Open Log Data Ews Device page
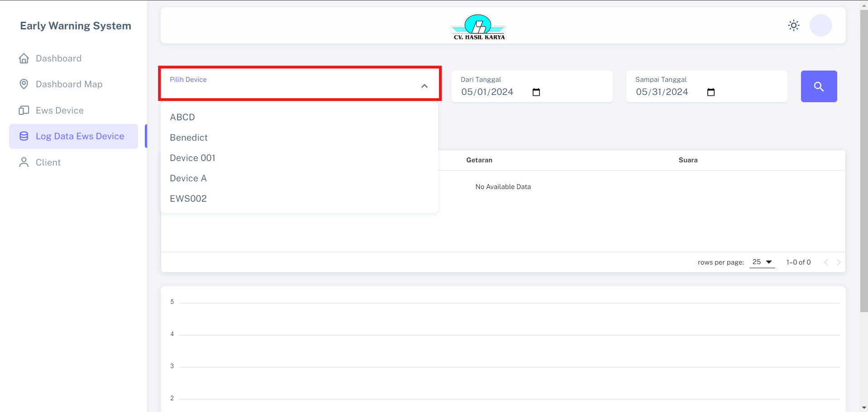Image resolution: width=868 pixels, height=412 pixels. tap(80, 136)
